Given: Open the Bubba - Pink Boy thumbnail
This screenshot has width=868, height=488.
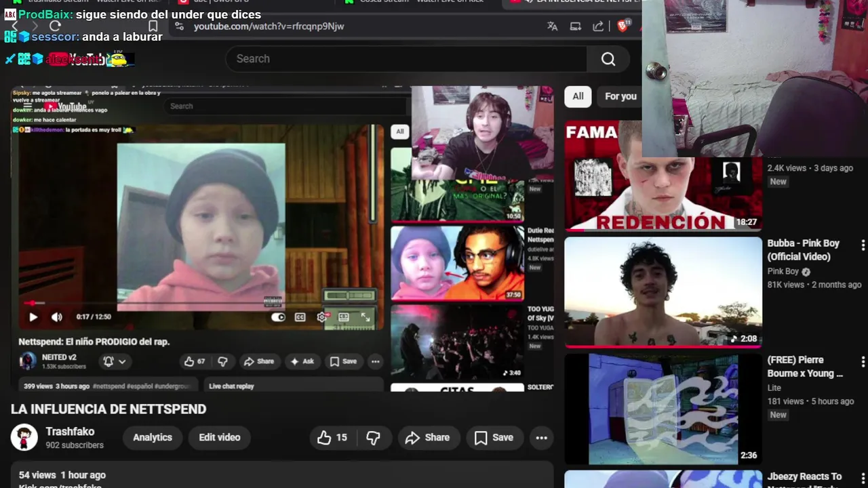Looking at the screenshot, I should pyautogui.click(x=663, y=292).
